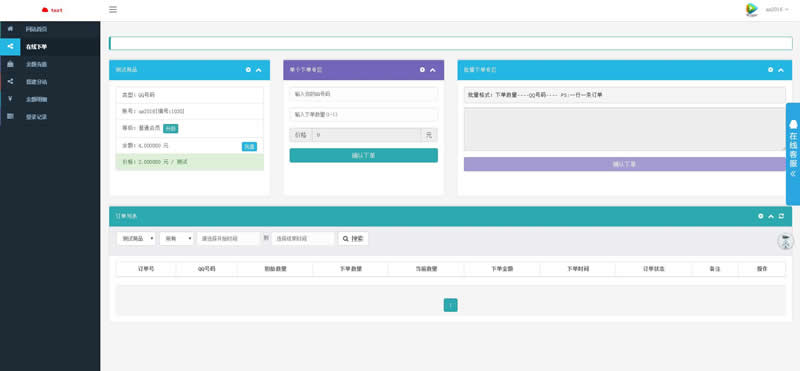Collapse the order list panel chevron

tap(771, 216)
